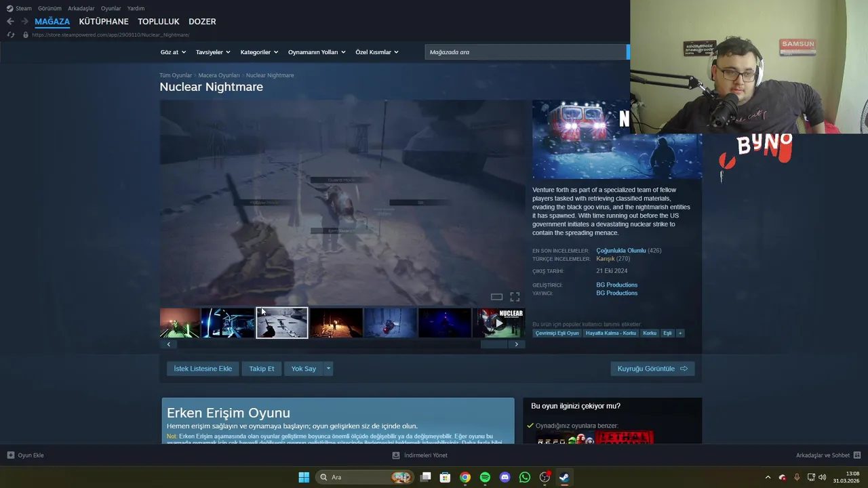The height and width of the screenshot is (488, 868).
Task: Select the dark orange campfire thumbnail
Action: coord(336,323)
